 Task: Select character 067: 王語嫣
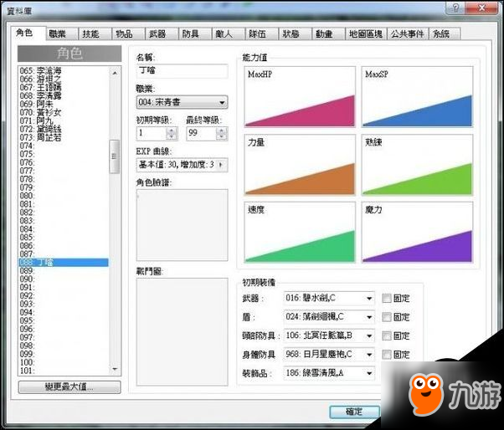click(64, 87)
